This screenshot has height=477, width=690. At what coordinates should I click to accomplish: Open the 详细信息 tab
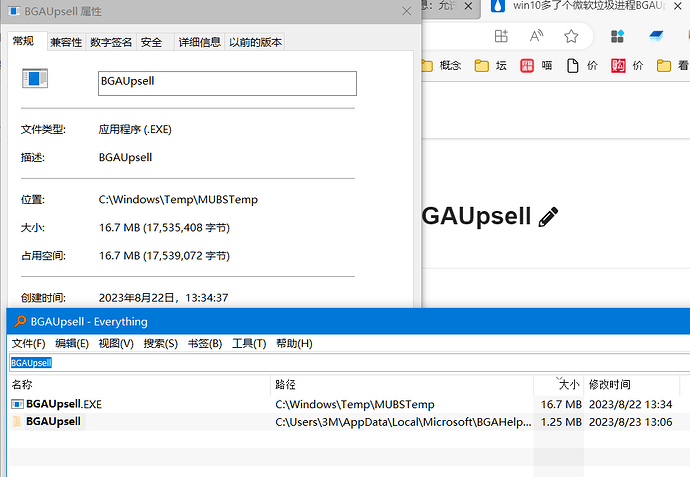[199, 42]
